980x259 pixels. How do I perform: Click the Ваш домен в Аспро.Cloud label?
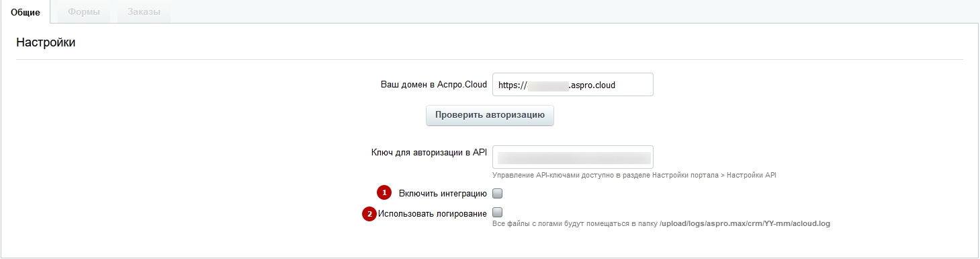coord(434,85)
